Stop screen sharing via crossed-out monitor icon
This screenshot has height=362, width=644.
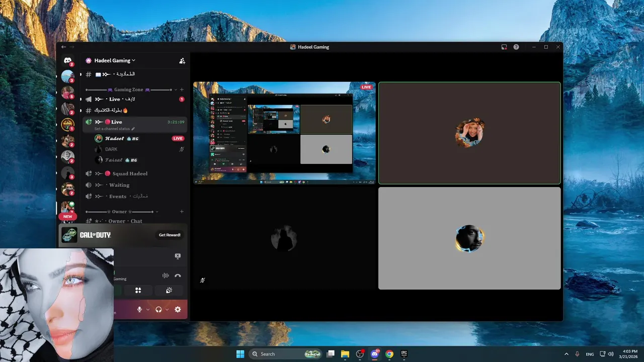click(178, 256)
